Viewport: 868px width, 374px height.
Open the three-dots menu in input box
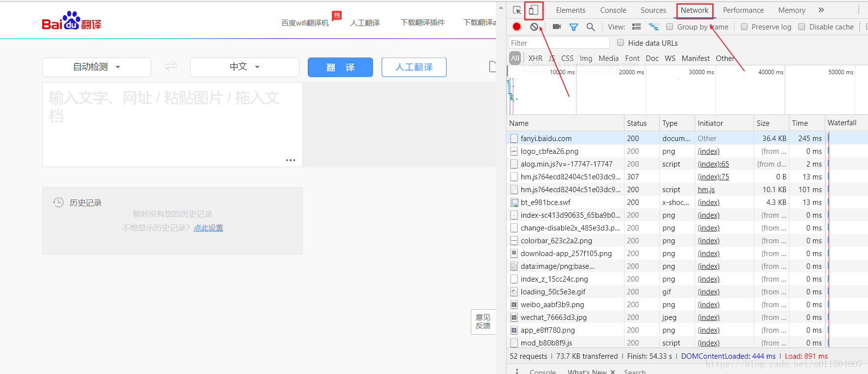point(291,160)
